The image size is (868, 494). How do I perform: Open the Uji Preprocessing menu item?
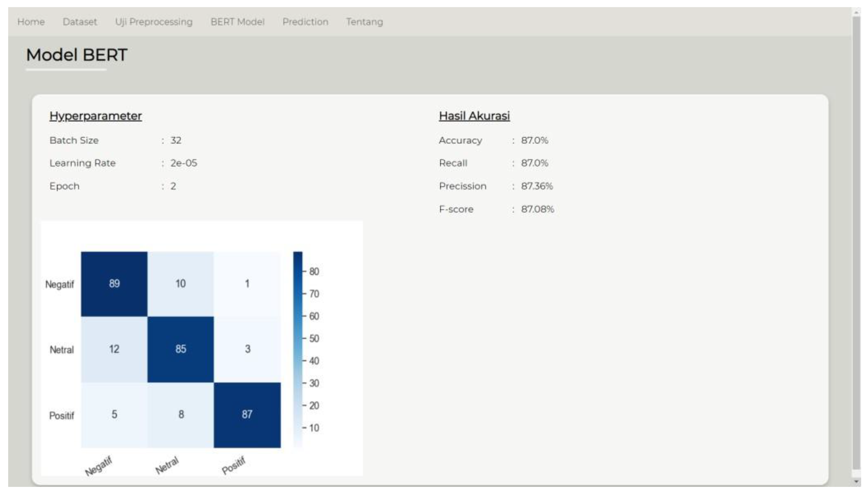(x=154, y=22)
